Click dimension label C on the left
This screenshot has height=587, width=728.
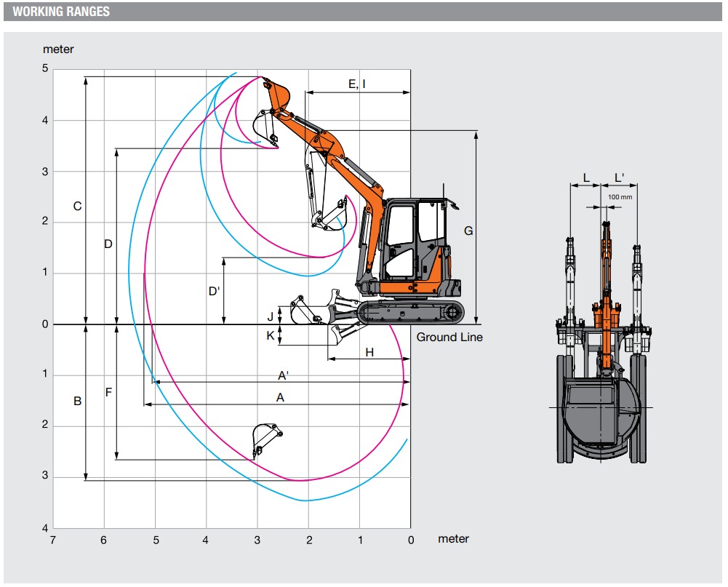(x=77, y=206)
